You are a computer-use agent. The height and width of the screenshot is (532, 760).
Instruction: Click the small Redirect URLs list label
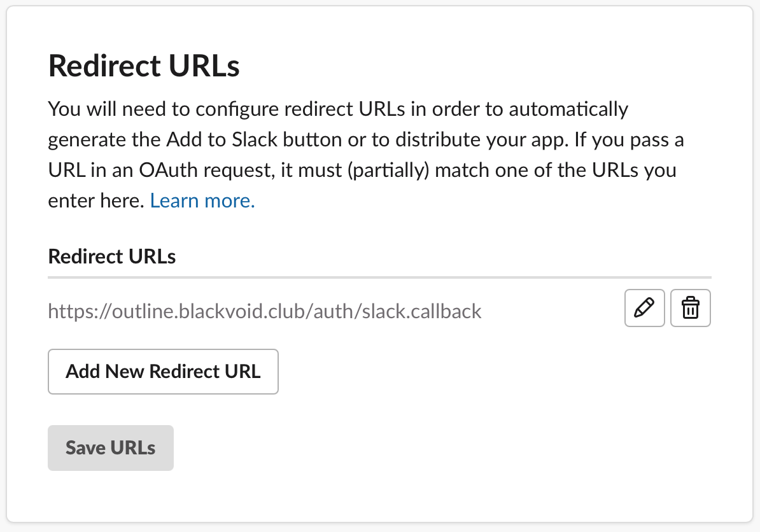coord(112,256)
